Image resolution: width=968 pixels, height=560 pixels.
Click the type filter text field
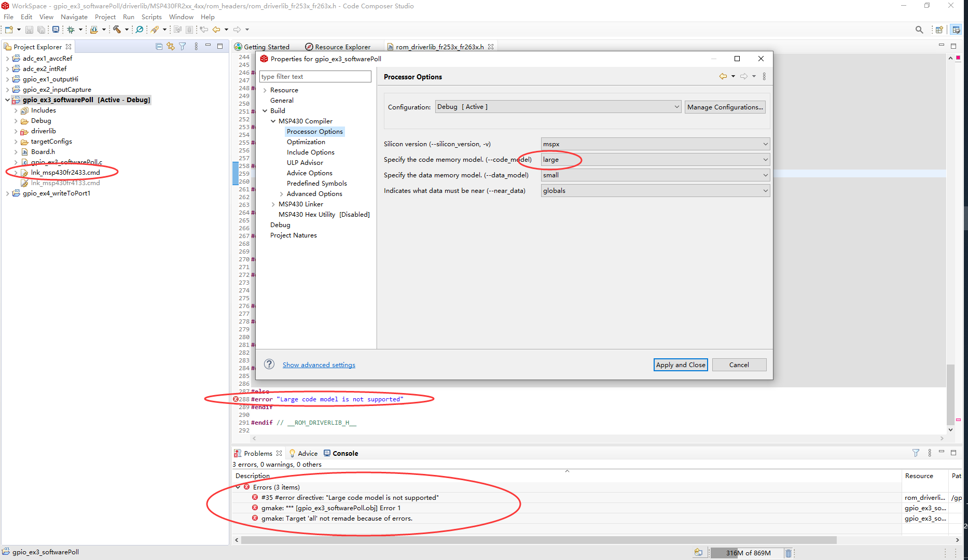point(315,77)
